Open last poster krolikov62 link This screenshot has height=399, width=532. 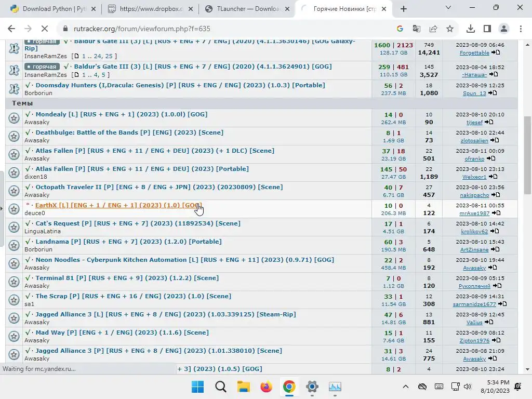tap(474, 231)
